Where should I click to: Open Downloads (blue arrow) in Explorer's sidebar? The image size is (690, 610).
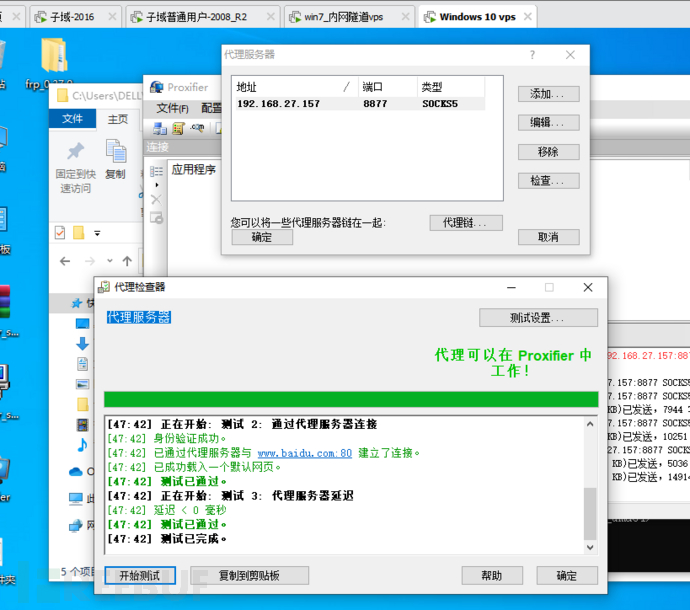coord(82,343)
